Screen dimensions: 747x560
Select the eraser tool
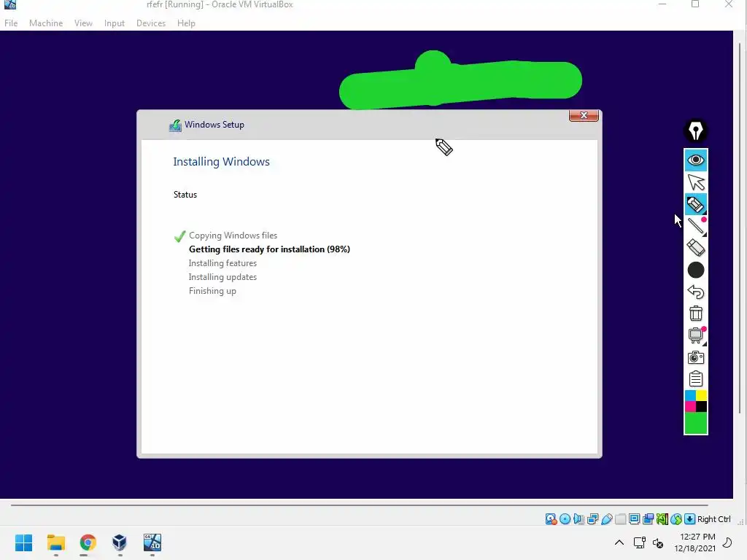(x=695, y=248)
